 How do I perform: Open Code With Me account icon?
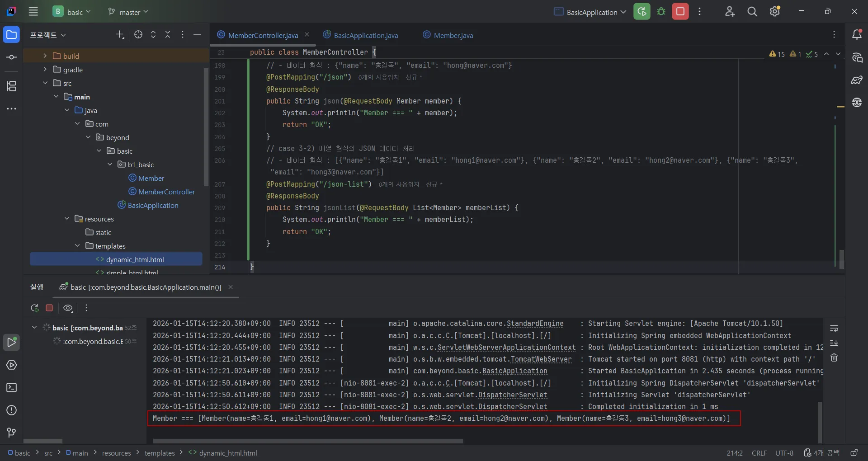[730, 12]
